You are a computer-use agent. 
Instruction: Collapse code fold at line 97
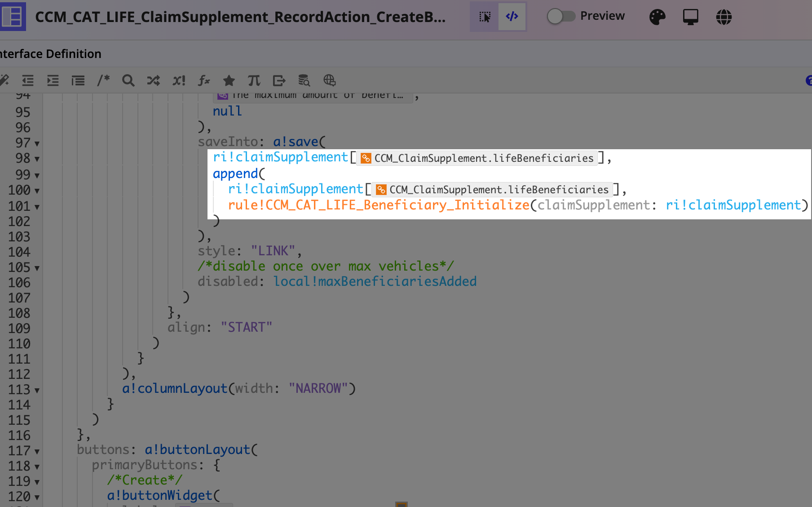pos(37,144)
